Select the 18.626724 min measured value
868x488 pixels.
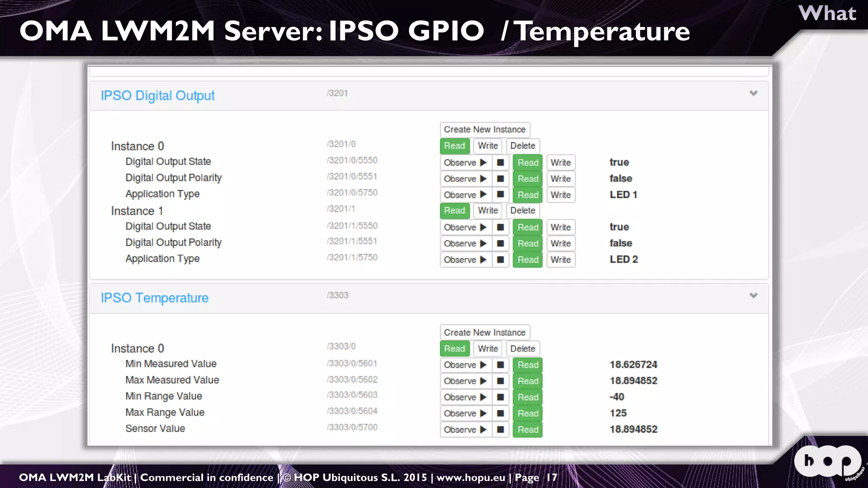[x=634, y=365]
